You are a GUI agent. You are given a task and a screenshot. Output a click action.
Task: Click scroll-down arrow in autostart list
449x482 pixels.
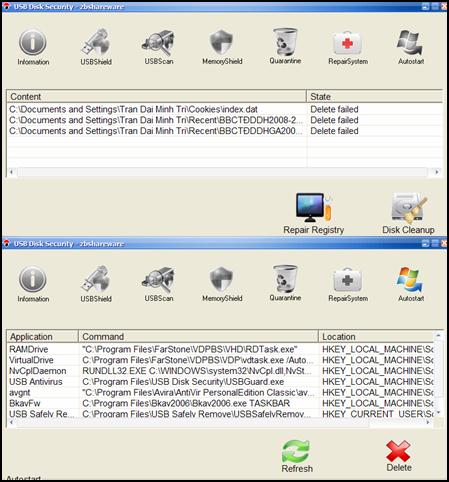point(438,413)
